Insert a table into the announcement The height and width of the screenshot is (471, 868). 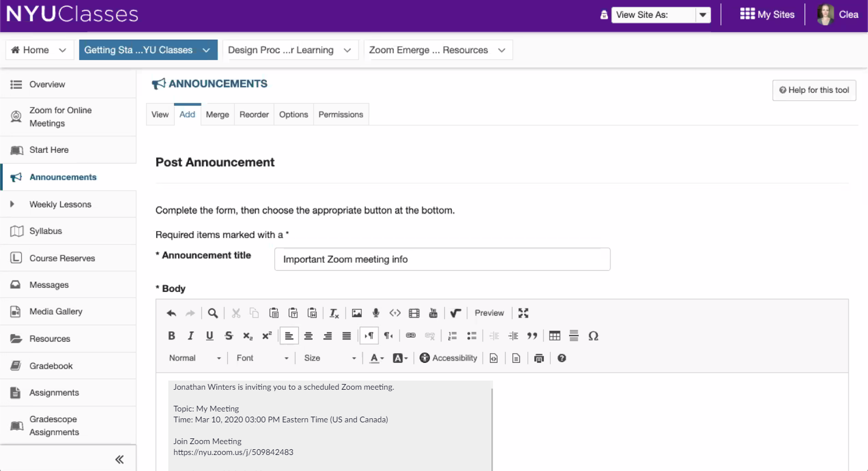[x=555, y=336]
